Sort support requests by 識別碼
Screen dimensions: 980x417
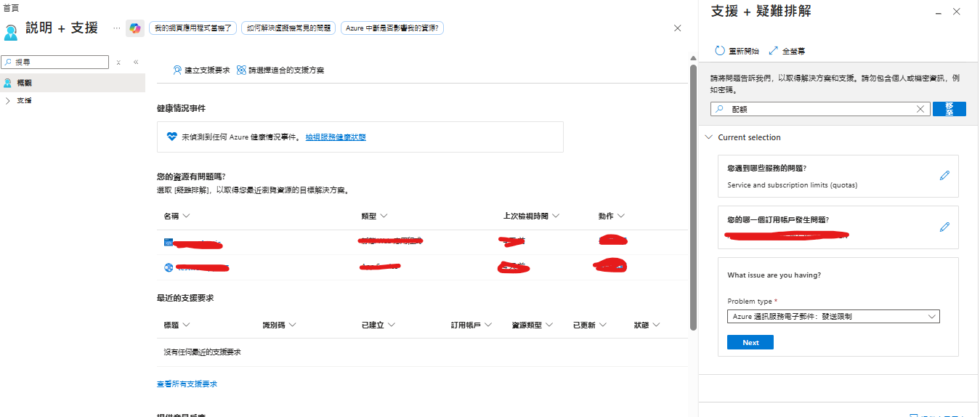279,325
